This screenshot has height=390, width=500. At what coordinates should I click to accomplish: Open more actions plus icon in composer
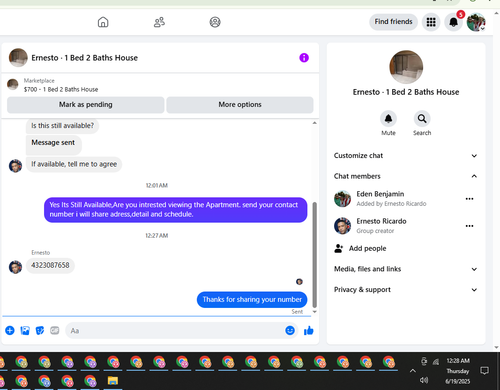(10, 330)
